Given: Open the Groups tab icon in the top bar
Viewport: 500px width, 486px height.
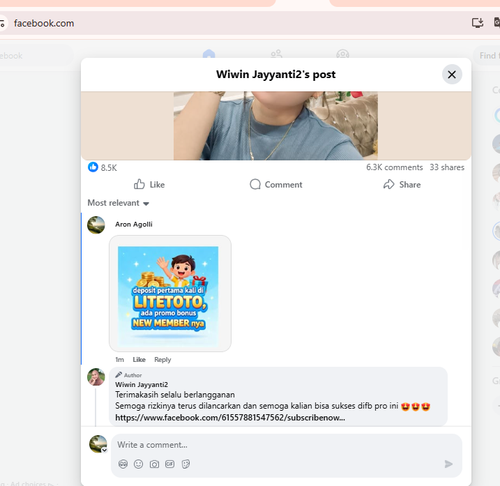Looking at the screenshot, I should tap(343, 53).
